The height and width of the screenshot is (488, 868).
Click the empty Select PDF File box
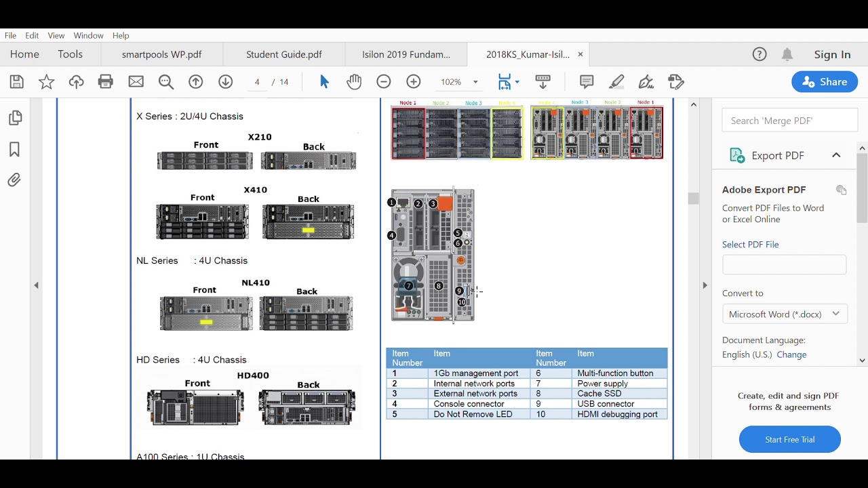coord(785,264)
